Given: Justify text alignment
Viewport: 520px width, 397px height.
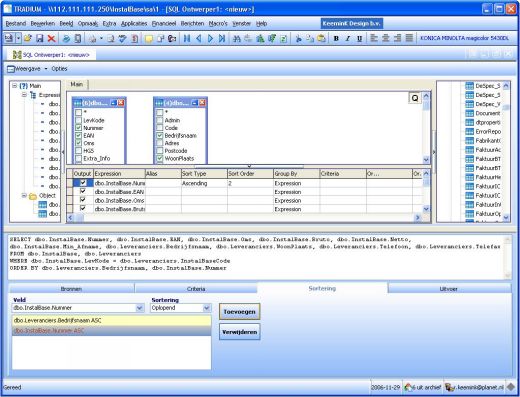Looking at the screenshot, I should [409, 38].
